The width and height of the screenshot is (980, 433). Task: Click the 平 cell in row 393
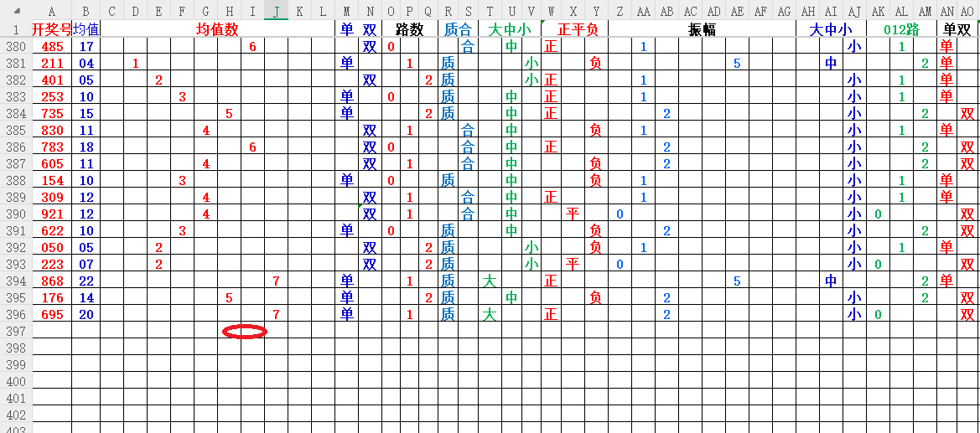click(573, 265)
